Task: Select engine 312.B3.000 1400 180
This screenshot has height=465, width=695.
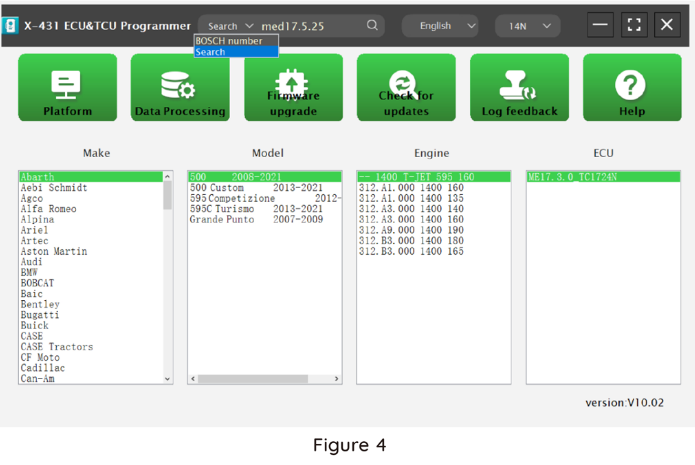Action: [434, 241]
